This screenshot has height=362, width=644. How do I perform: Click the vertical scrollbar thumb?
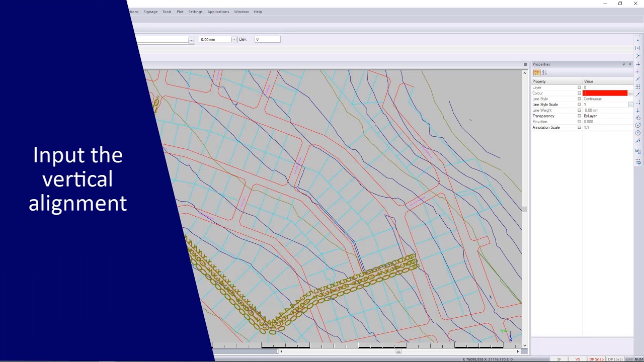525,209
